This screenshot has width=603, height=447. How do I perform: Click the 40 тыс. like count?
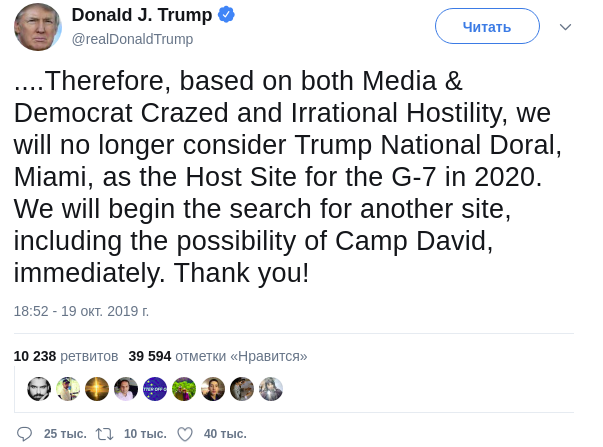pyautogui.click(x=225, y=434)
